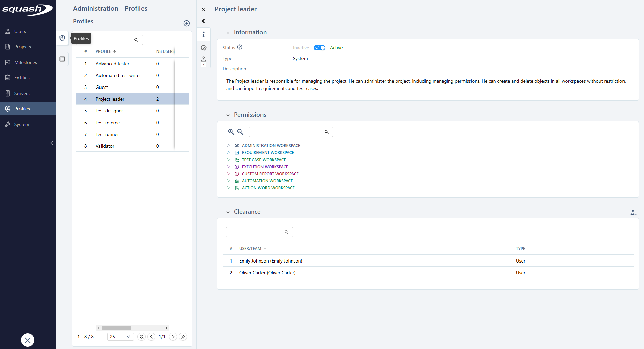Click the permissions anchor badge icon

click(203, 48)
